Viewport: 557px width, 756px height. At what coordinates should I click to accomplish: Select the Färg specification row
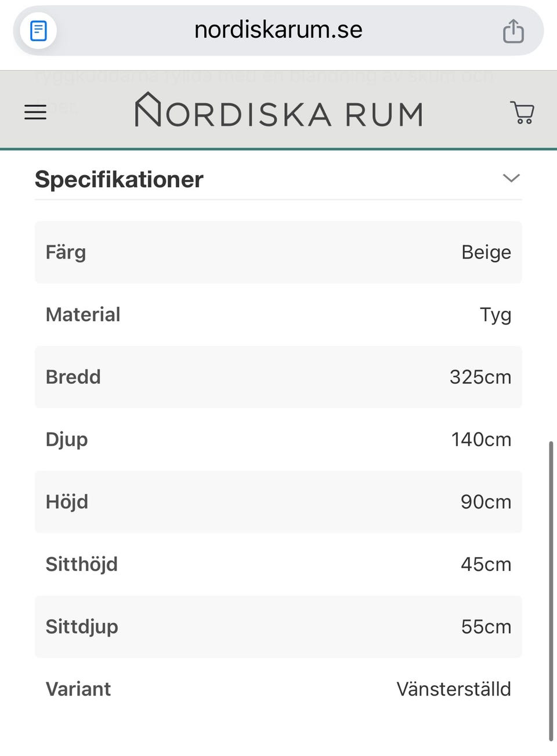278,252
